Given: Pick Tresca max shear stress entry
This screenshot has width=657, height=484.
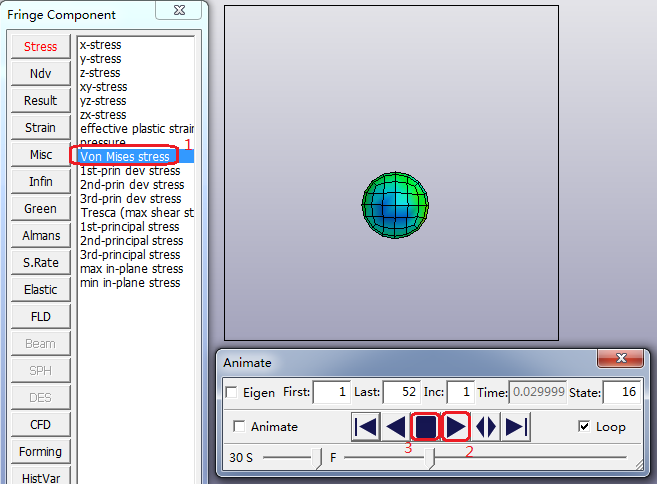Looking at the screenshot, I should 135,213.
